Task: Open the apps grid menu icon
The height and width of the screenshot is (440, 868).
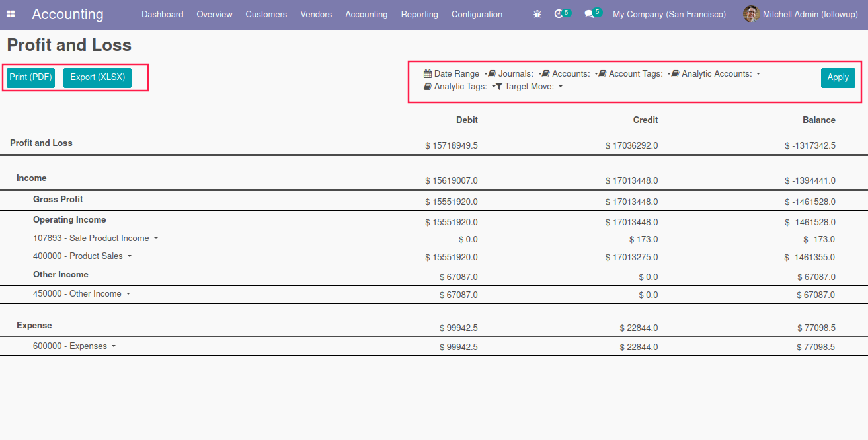Action: [x=11, y=14]
